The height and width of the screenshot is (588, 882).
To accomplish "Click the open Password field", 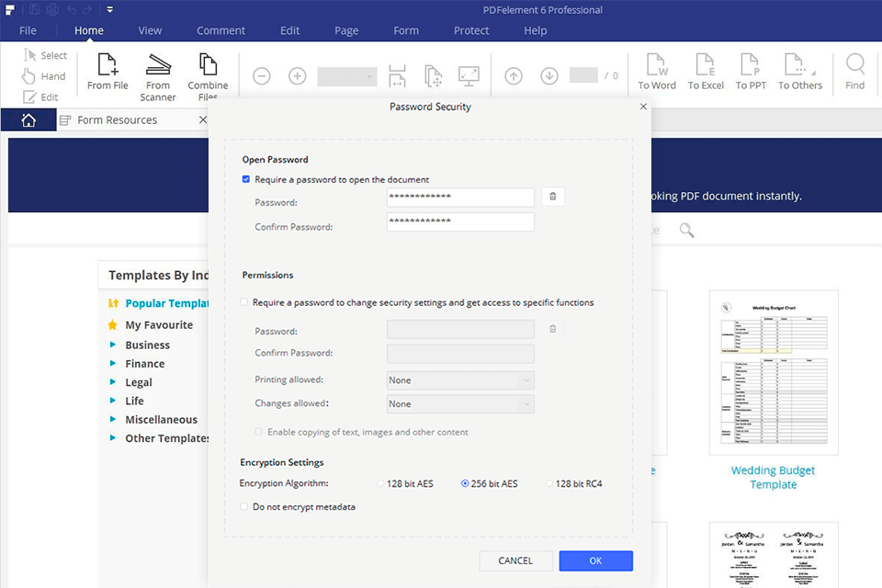I will [x=460, y=197].
